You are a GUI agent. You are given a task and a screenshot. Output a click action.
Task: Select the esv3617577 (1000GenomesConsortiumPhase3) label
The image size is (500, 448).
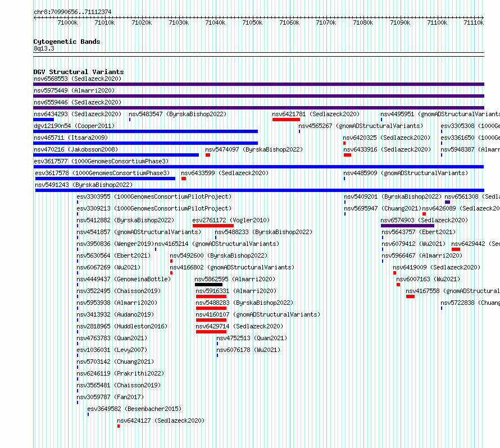101,161
